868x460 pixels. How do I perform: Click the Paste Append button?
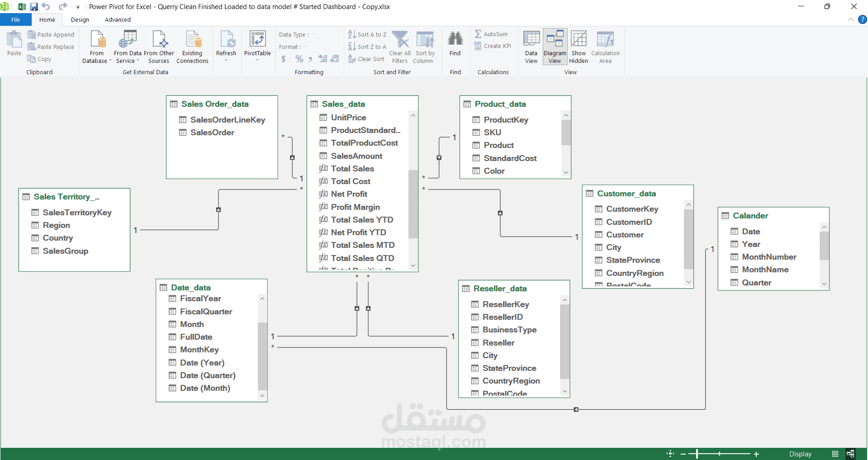(51, 34)
